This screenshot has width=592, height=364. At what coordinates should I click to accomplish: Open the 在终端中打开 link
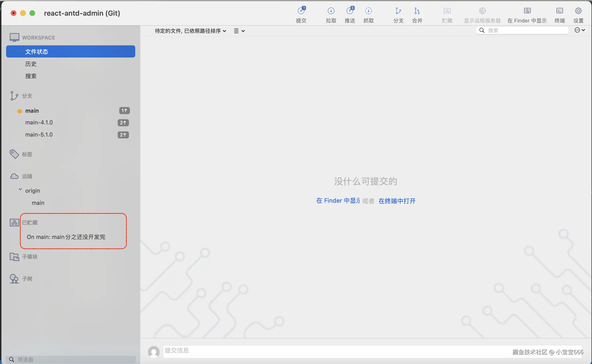pyautogui.click(x=397, y=201)
